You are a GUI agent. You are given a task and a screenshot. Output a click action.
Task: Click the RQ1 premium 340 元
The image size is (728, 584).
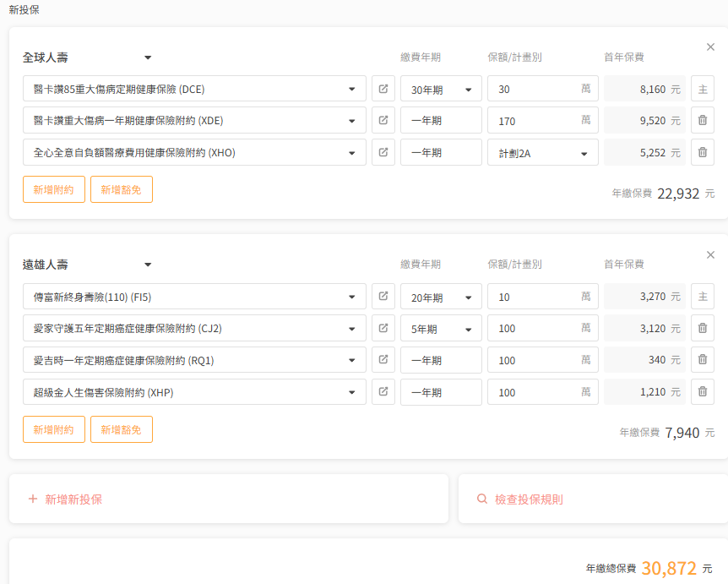coord(645,359)
